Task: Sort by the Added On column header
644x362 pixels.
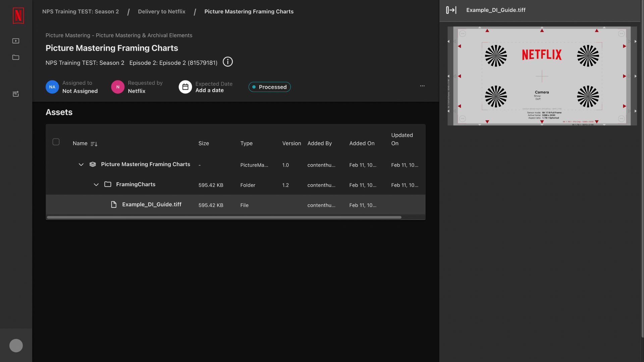Action: tap(362, 143)
